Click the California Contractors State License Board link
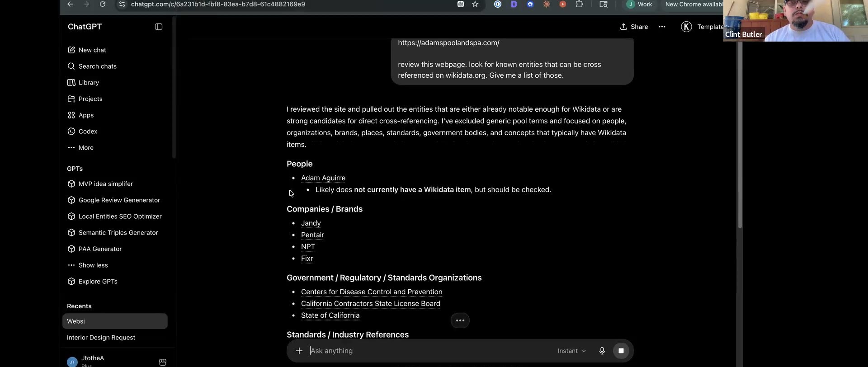 [x=371, y=304]
